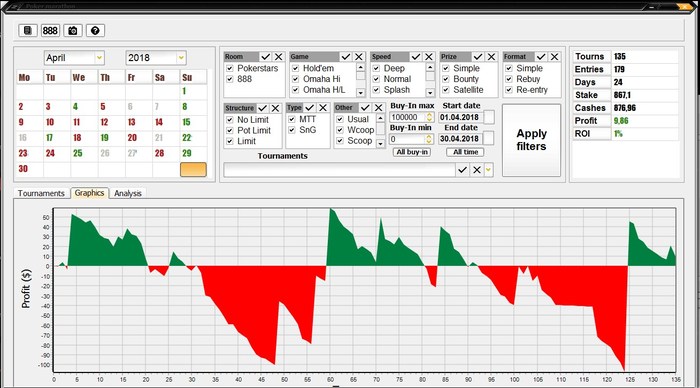Toggle the Rebuy format checkbox
Screen dimensions: 700x388
508,79
